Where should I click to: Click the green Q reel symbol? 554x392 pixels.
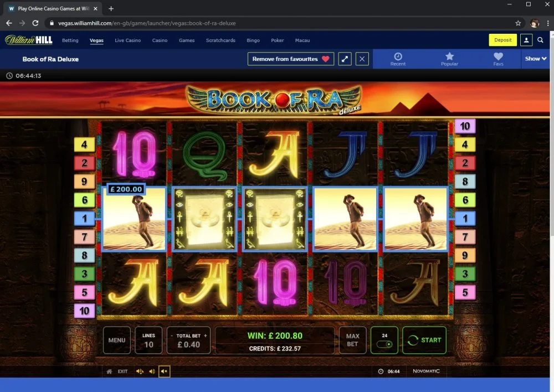pos(204,154)
